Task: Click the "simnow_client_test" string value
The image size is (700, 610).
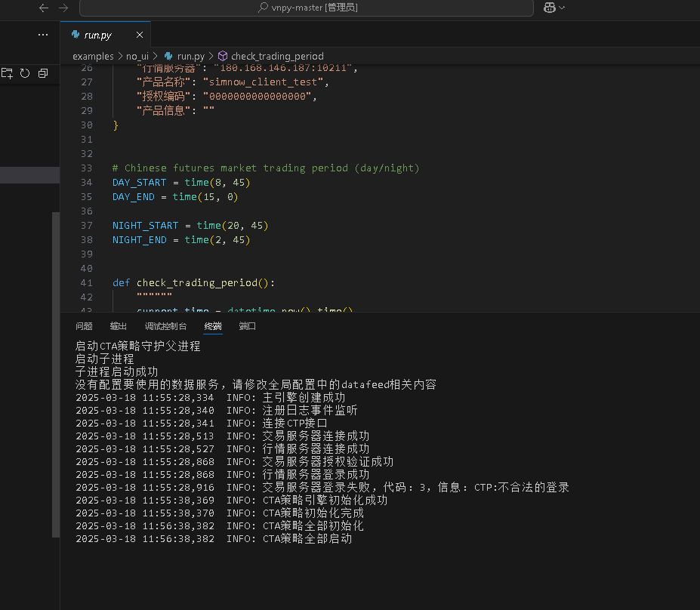Action: 264,82
